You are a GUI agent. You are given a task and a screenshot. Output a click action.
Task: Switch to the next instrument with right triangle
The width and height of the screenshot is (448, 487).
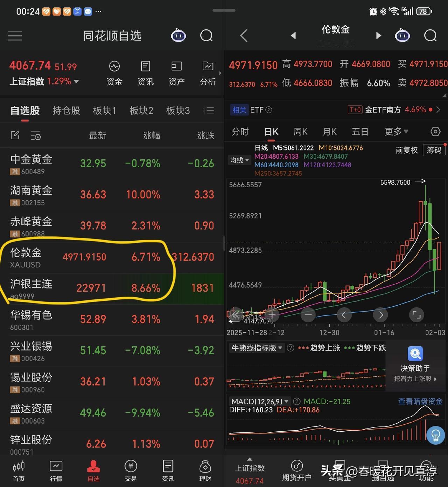(378, 35)
